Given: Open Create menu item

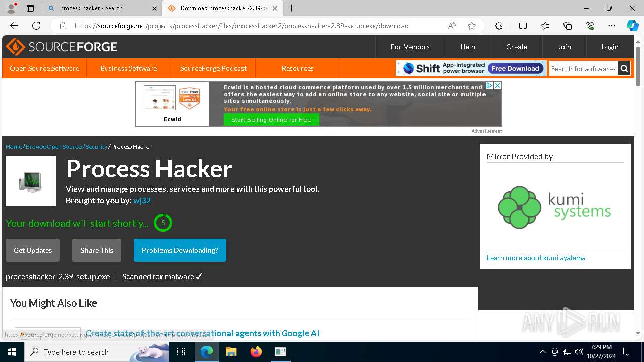Looking at the screenshot, I should (517, 47).
